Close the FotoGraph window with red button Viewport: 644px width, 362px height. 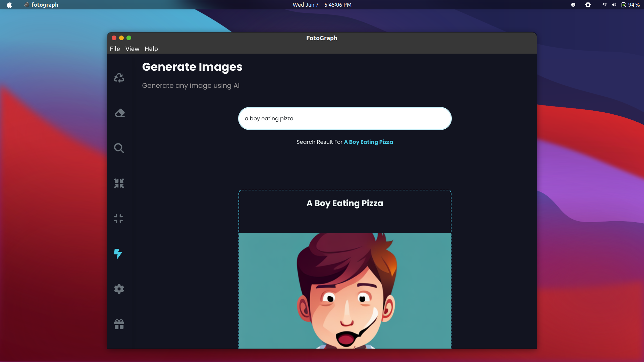point(114,38)
